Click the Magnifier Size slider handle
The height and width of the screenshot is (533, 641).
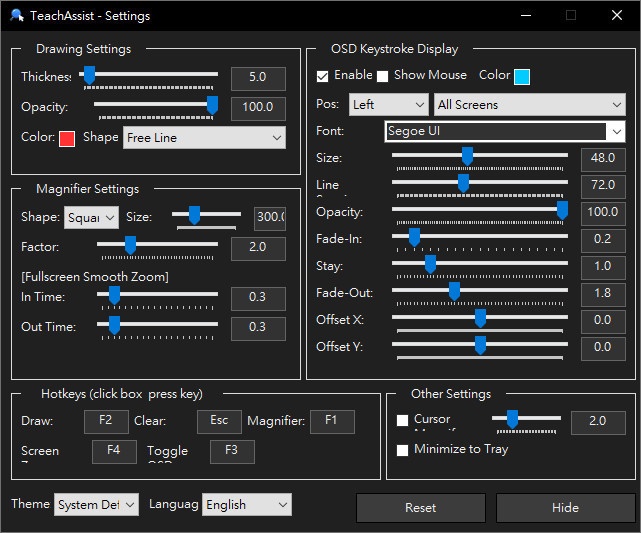(x=194, y=215)
